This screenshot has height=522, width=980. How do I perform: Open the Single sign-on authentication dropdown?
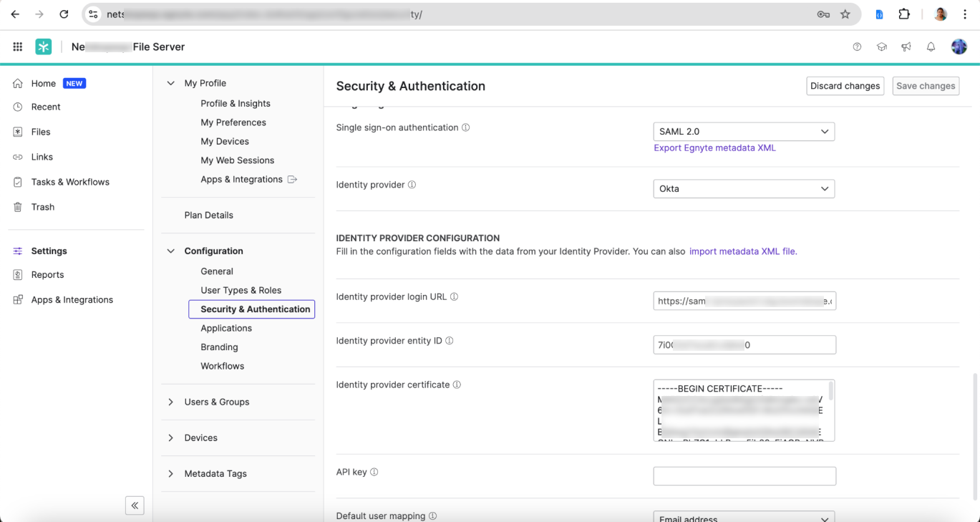[x=744, y=132]
